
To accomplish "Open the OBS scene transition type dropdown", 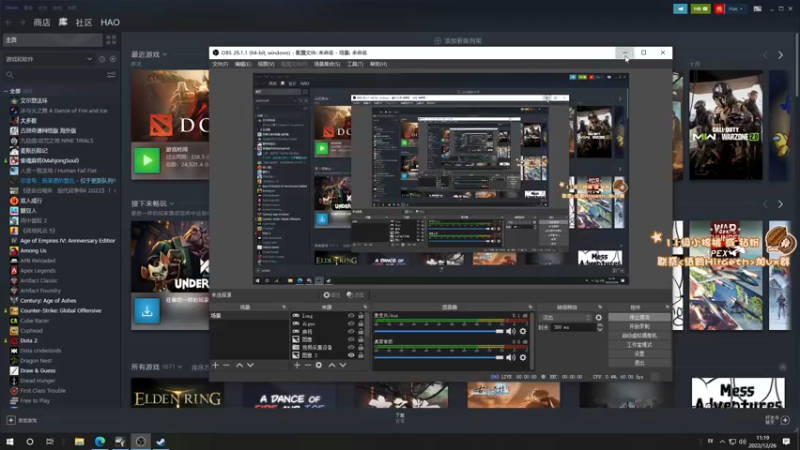I will click(566, 317).
